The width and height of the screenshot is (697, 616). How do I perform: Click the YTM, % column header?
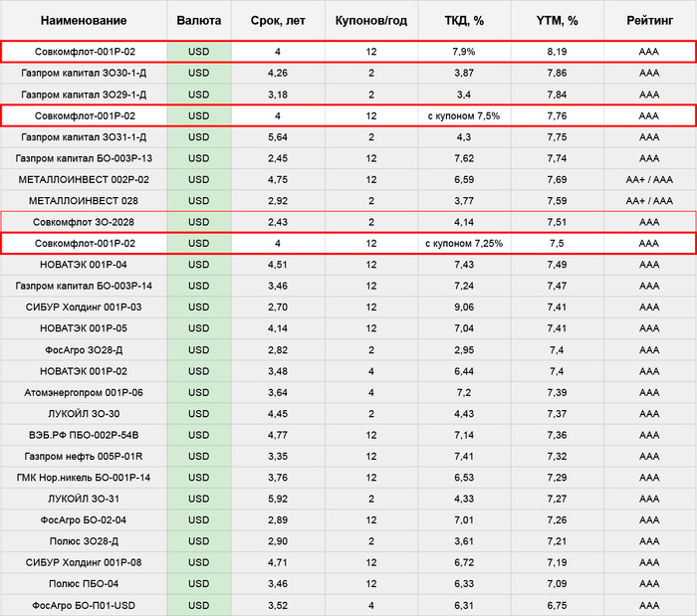point(557,20)
